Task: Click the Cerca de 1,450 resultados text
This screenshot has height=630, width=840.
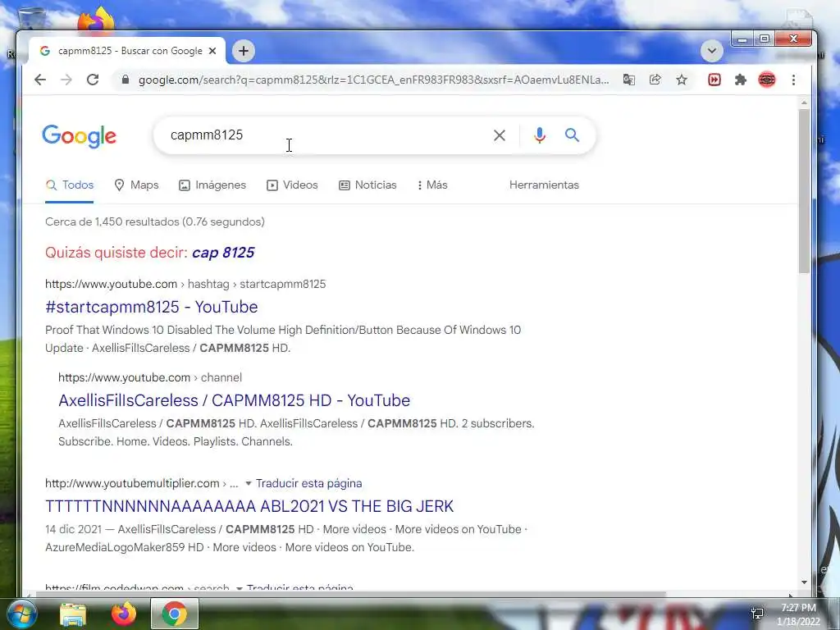Action: 155,221
